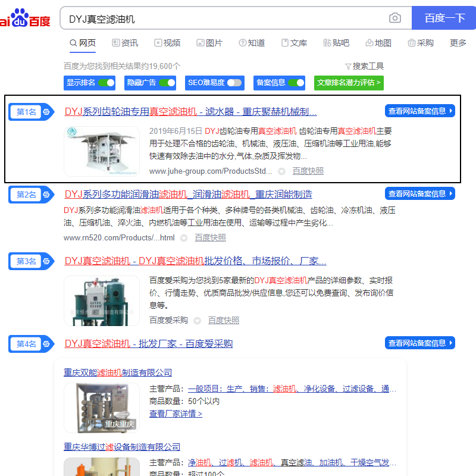Click the www.juhe-group.com URL
The image size is (476, 476).
[x=211, y=171]
